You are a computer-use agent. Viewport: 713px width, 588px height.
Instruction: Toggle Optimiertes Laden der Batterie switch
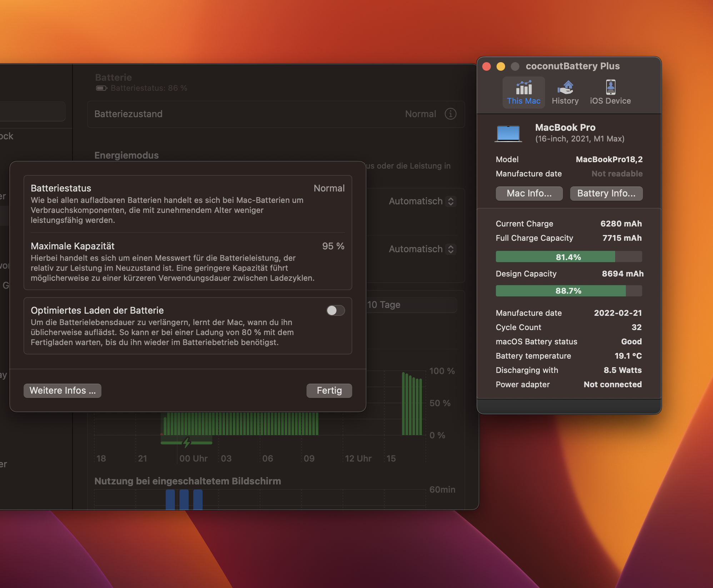tap(334, 310)
